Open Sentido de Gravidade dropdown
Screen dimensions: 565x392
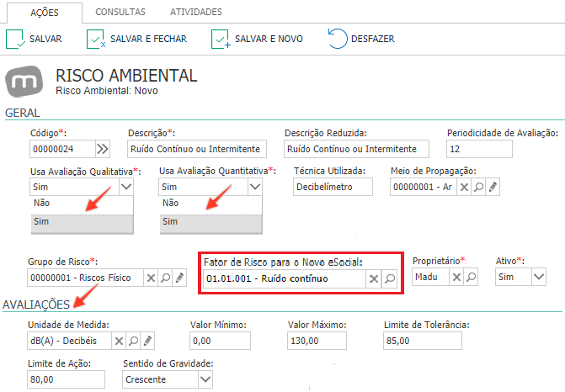click(205, 379)
